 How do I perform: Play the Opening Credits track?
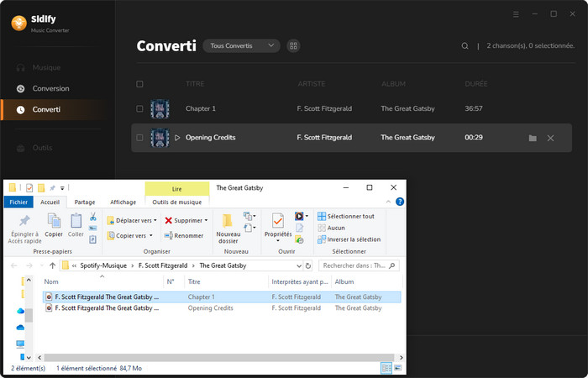tap(177, 138)
